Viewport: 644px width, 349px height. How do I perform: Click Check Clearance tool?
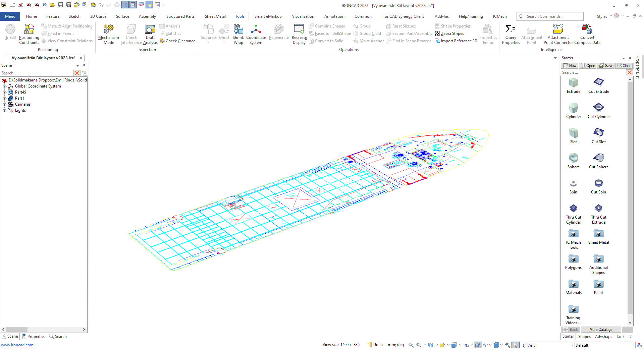click(177, 41)
